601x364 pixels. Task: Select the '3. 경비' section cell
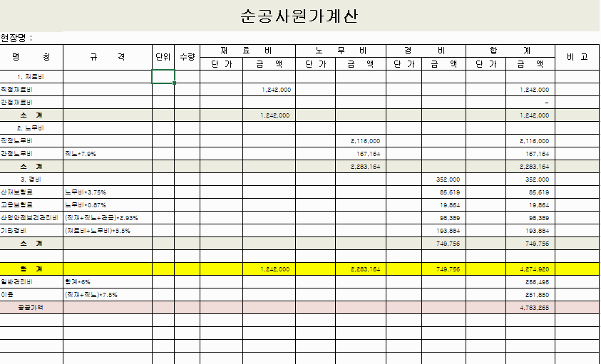point(31,180)
